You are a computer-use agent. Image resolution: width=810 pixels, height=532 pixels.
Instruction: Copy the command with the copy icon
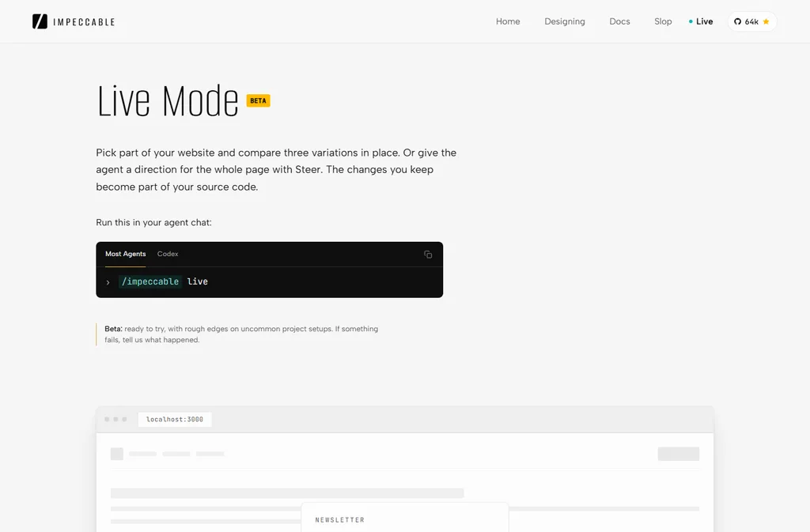click(428, 255)
